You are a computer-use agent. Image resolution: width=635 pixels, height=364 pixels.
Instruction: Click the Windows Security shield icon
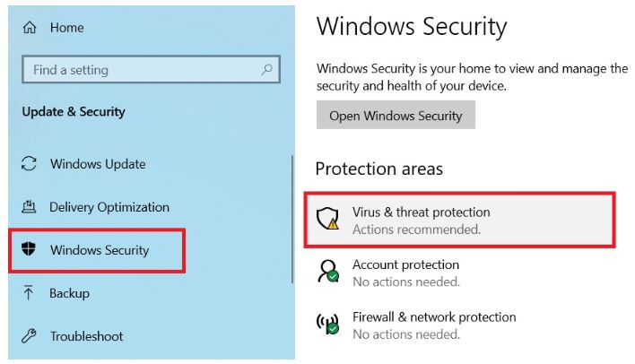pyautogui.click(x=30, y=250)
